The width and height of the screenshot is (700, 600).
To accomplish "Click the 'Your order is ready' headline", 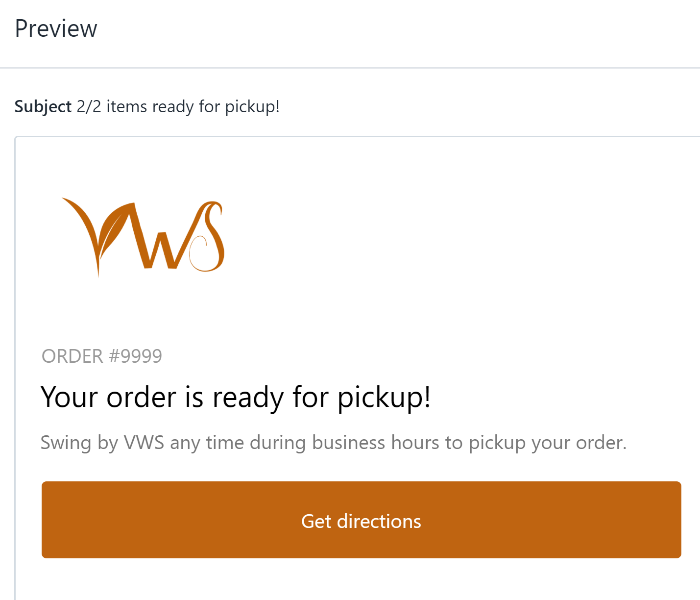I will [x=236, y=397].
